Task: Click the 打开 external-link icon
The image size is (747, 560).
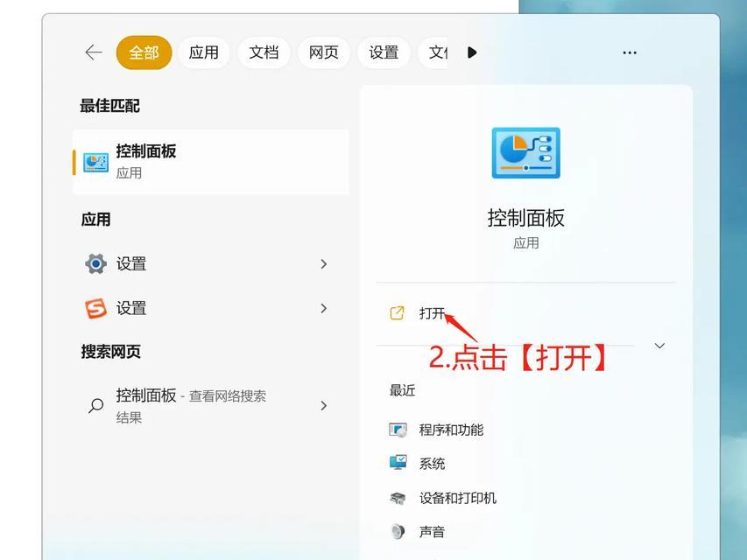Action: coord(397,313)
